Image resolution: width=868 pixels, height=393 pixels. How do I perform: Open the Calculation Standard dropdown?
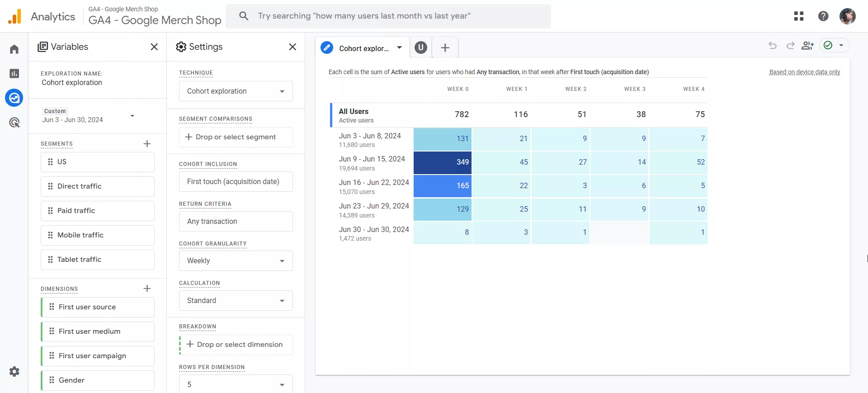(236, 301)
